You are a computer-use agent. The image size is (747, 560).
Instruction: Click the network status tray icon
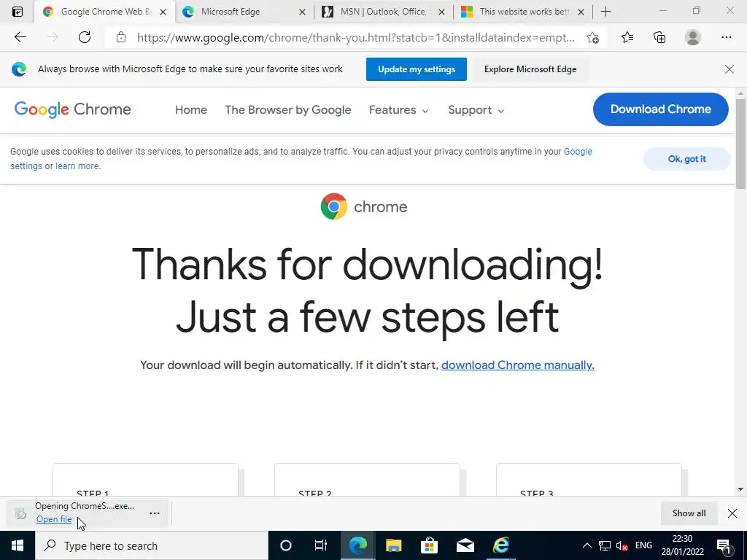(x=605, y=545)
